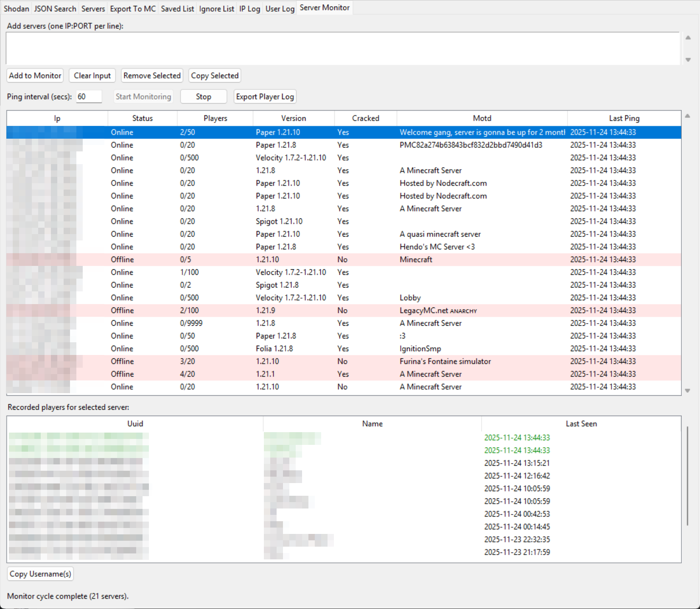
Task: Click inside the Add servers text area
Action: 343,48
